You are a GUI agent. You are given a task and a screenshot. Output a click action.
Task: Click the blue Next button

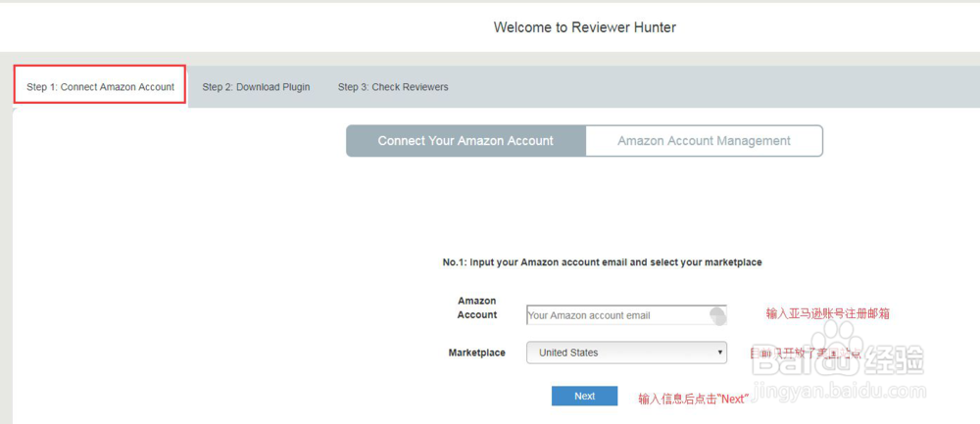(584, 396)
